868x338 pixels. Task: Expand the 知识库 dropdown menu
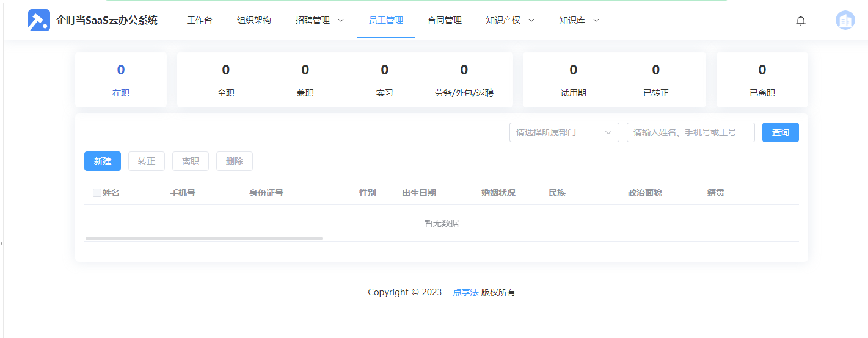pyautogui.click(x=579, y=20)
